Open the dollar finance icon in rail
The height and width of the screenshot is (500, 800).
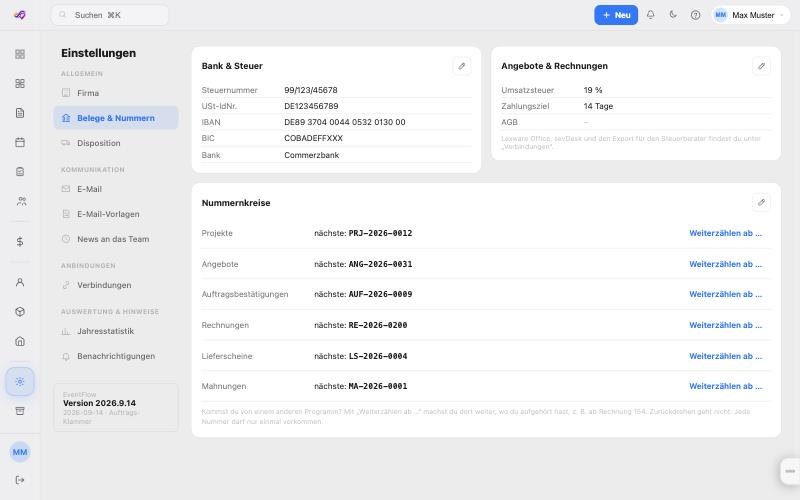coord(20,241)
